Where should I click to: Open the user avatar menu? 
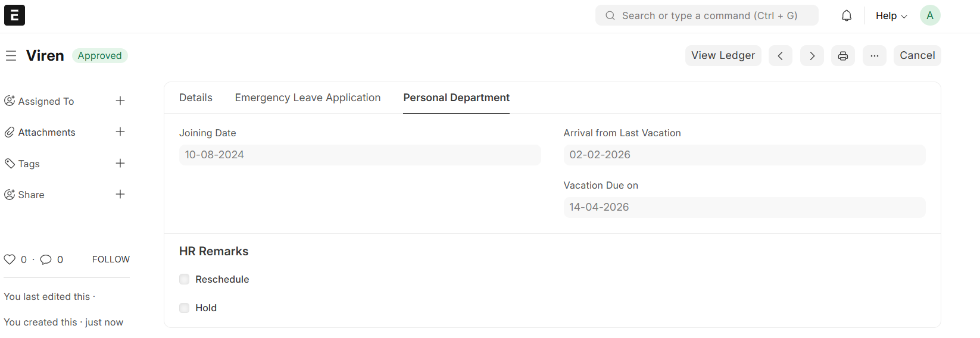[x=929, y=15]
